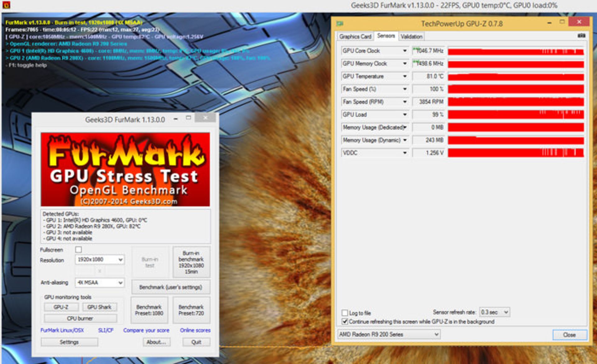Viewport: 597px width, 364px height.
Task: Expand the GPU Temperature sensor options arrow
Action: point(405,76)
